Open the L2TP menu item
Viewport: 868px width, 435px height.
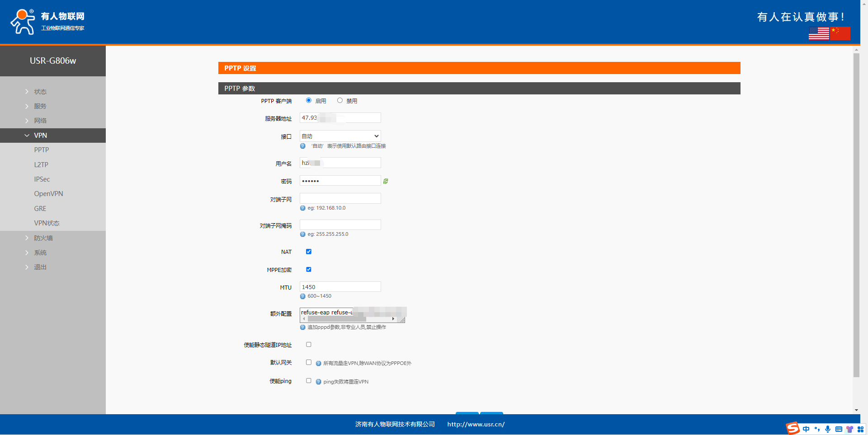coord(41,165)
